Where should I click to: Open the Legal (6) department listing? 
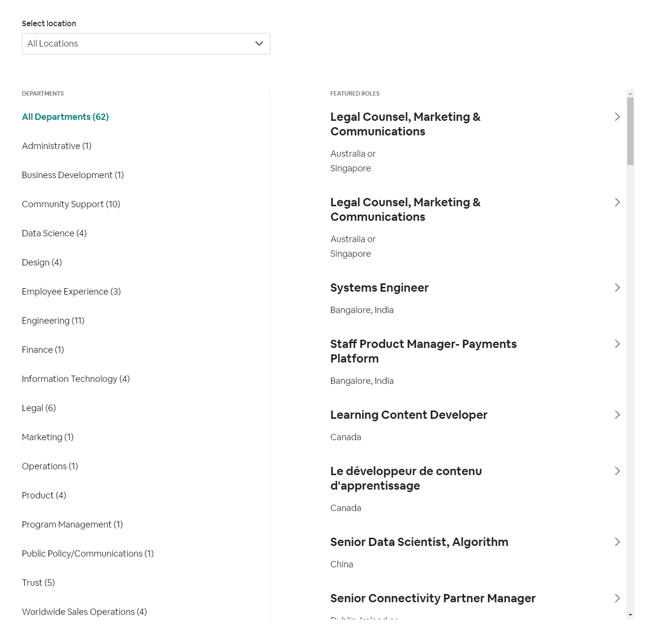pyautogui.click(x=39, y=408)
